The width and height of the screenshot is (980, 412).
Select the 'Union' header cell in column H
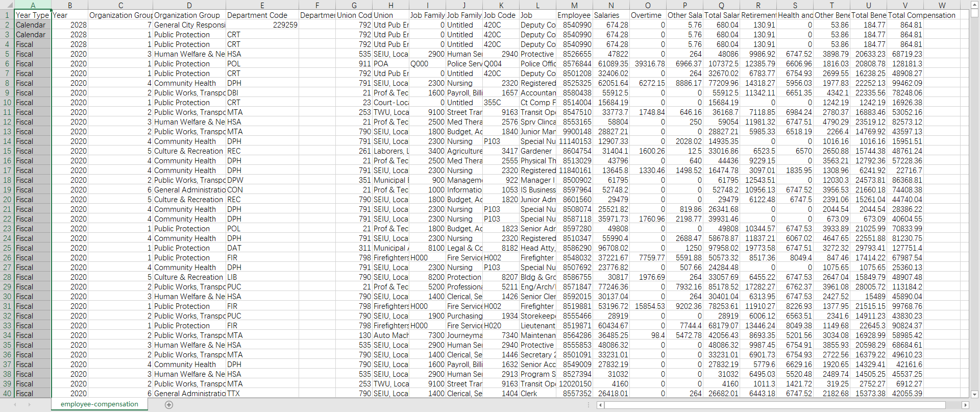390,15
